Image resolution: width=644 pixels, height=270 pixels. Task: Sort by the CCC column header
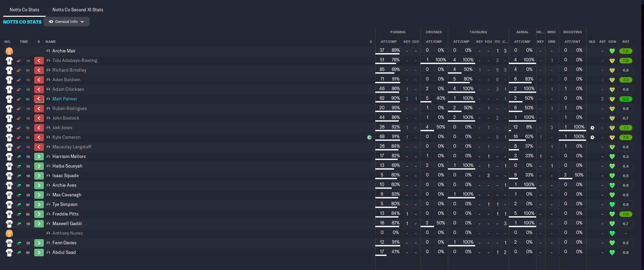(416, 42)
